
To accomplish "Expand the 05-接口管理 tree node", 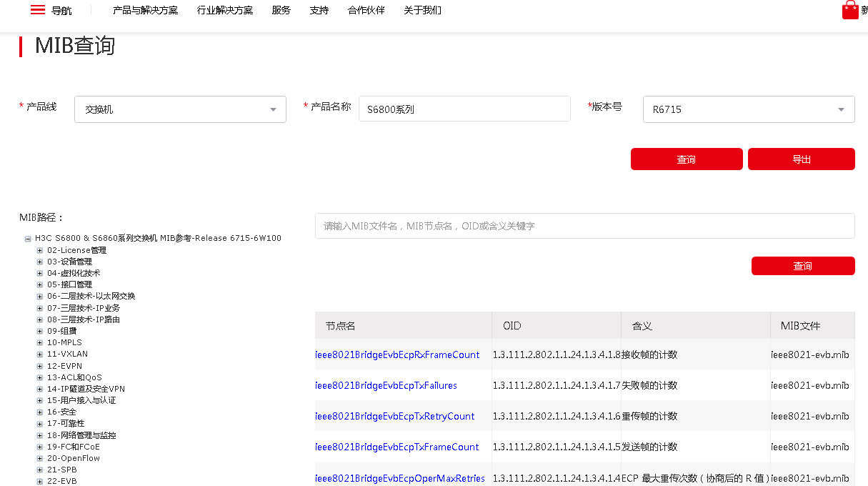I will [40, 284].
